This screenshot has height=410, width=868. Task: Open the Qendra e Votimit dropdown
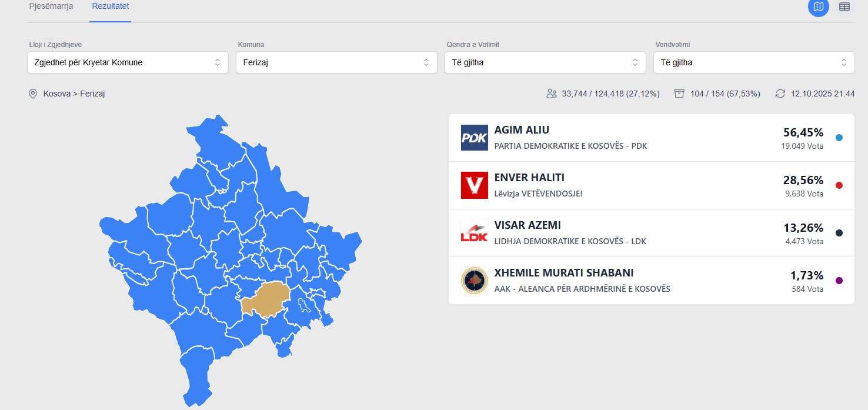click(x=545, y=62)
